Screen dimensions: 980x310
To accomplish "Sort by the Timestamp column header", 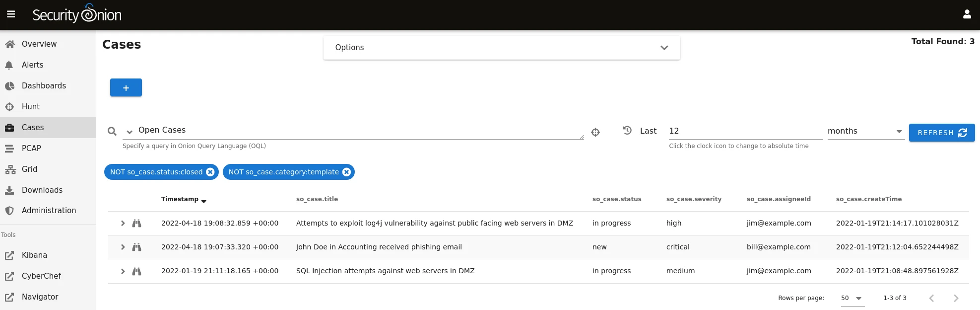I will click(x=180, y=199).
